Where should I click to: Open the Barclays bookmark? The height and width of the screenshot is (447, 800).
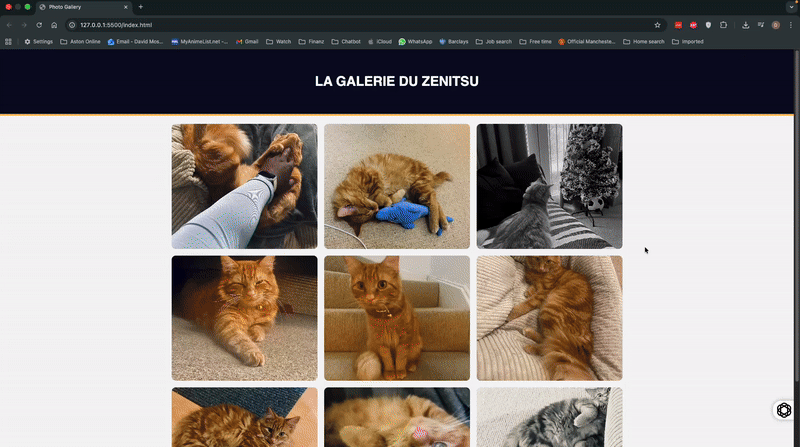(454, 42)
